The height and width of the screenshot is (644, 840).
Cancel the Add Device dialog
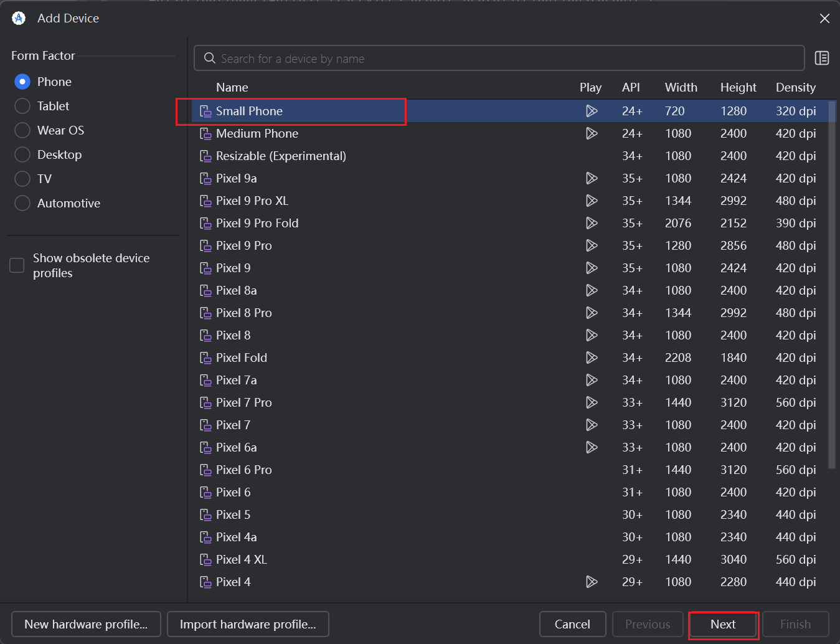pyautogui.click(x=572, y=624)
